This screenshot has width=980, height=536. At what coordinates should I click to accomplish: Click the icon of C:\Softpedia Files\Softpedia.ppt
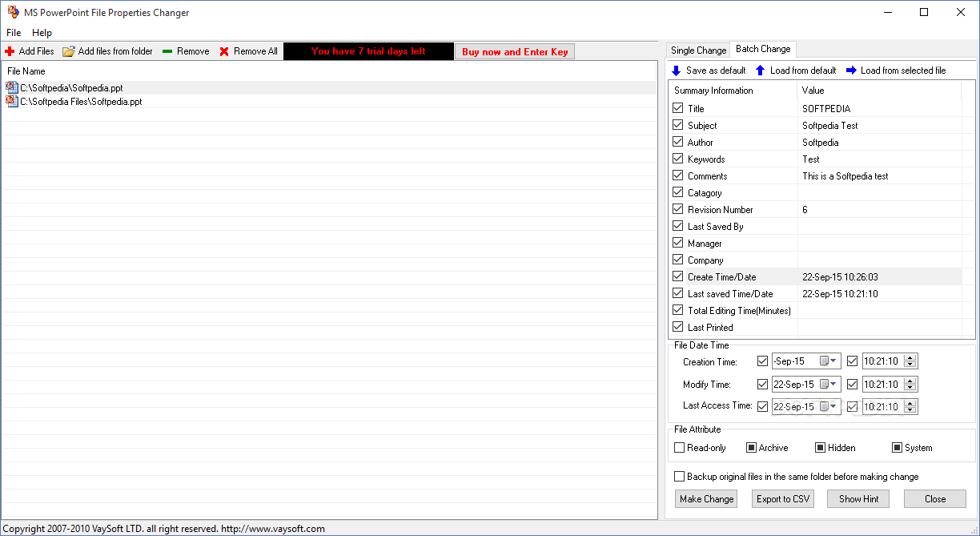(11, 102)
